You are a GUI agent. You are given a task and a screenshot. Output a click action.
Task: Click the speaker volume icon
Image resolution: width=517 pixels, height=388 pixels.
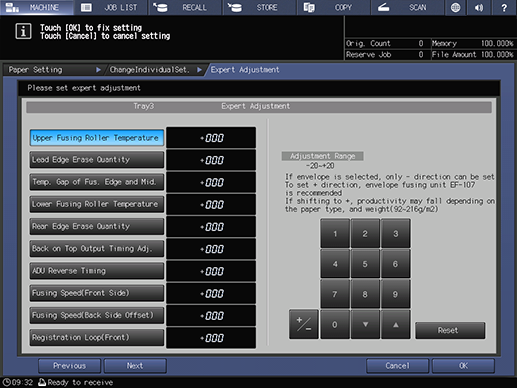479,7
